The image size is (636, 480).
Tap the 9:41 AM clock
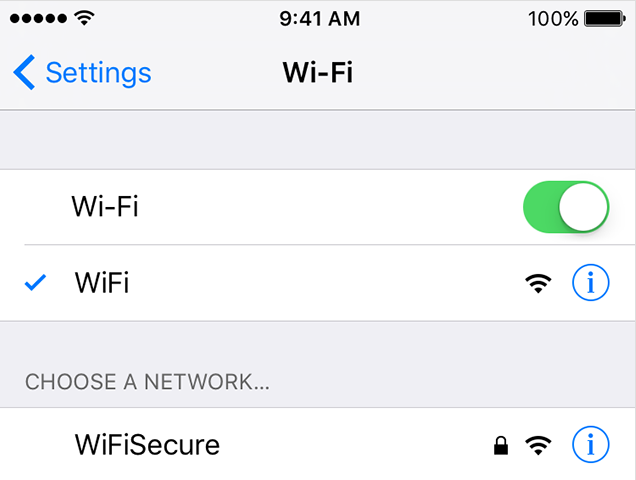pyautogui.click(x=320, y=19)
